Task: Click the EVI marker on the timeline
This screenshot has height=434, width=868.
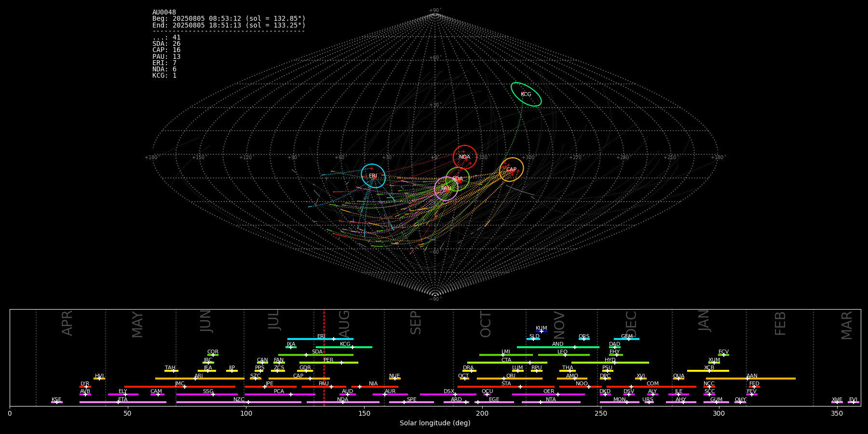Action: pyautogui.click(x=854, y=402)
